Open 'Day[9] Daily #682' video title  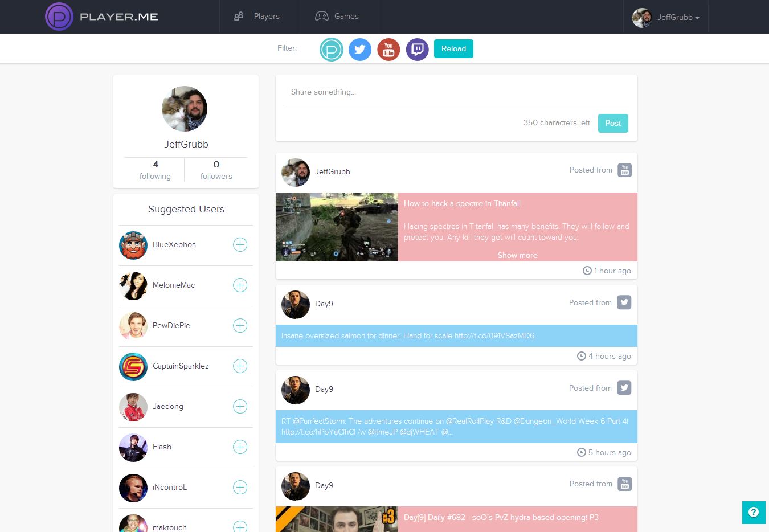point(501,517)
